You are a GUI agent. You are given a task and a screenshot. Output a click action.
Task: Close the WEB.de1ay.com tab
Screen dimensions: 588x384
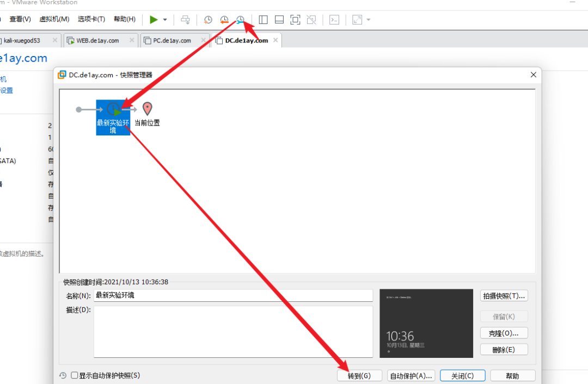(132, 40)
